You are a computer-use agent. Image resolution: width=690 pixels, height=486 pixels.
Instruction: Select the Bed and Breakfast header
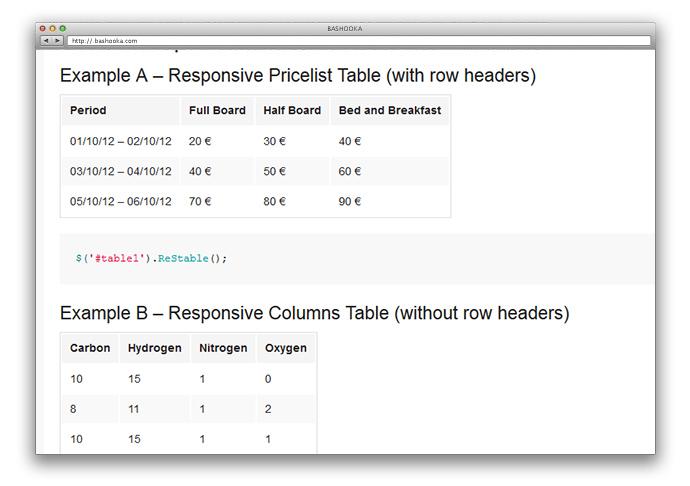[390, 110]
